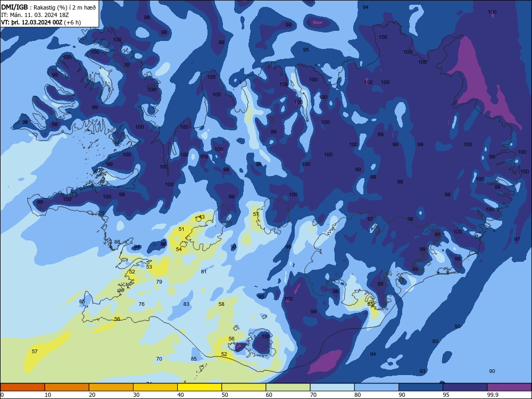Click the '79' humidity value on map
This screenshot has height=399, width=532.
pos(159,281)
